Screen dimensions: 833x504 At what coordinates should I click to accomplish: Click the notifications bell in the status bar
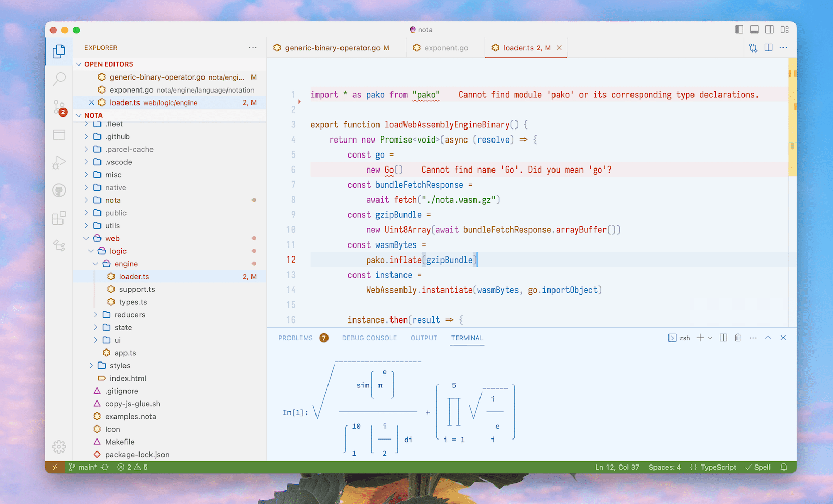tap(784, 467)
